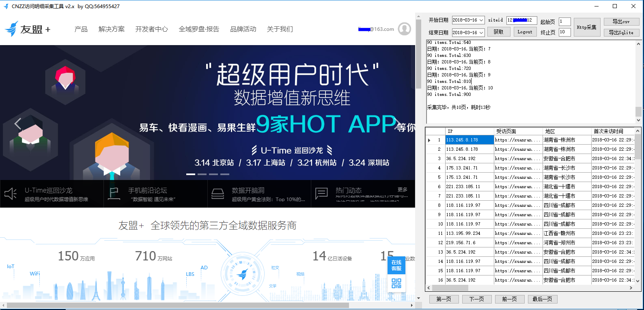Click the web page scroll-down arrow
The width and height of the screenshot is (644, 310).
(x=418, y=298)
